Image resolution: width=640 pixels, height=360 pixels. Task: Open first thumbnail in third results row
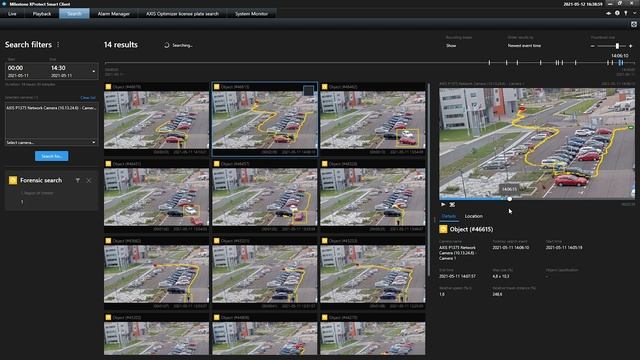[x=156, y=274]
